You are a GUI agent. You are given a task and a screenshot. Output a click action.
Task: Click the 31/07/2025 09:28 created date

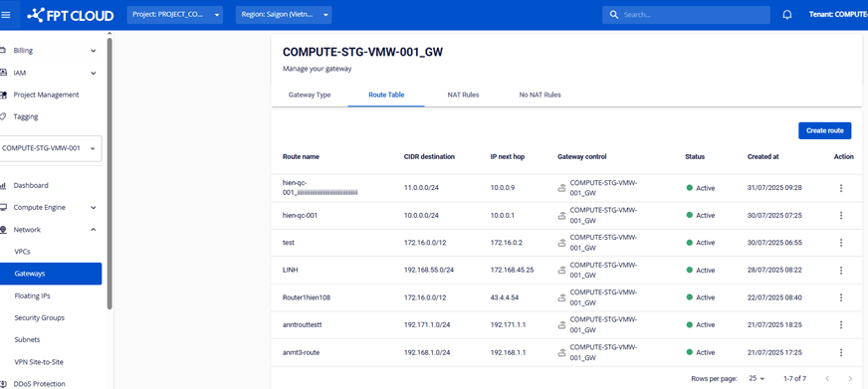(774, 188)
